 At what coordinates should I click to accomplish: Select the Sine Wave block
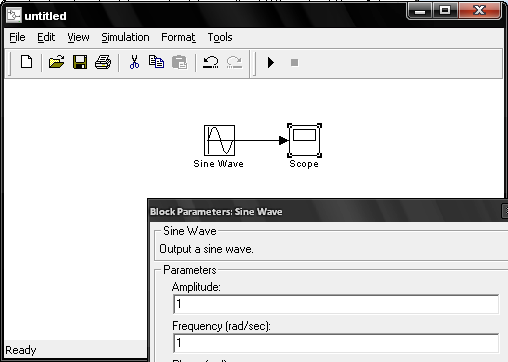point(219,140)
